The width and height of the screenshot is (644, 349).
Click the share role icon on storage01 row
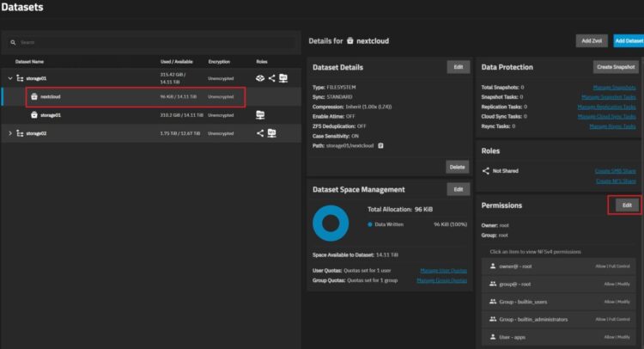(x=272, y=78)
